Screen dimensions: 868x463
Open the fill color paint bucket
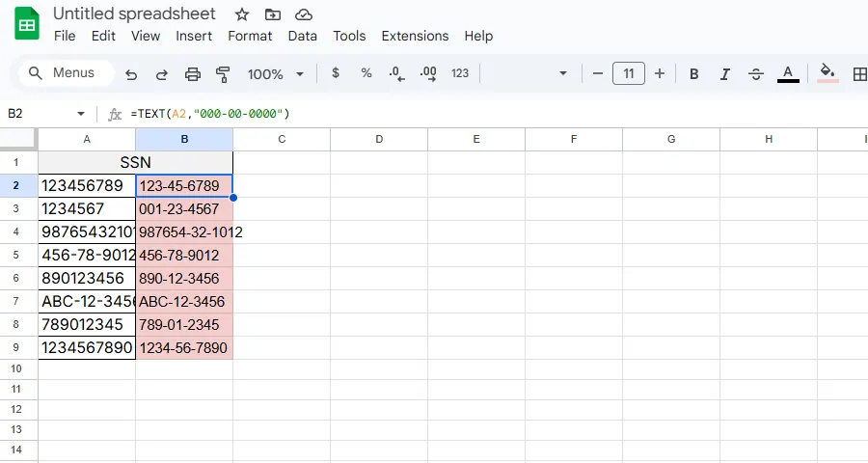coord(827,74)
